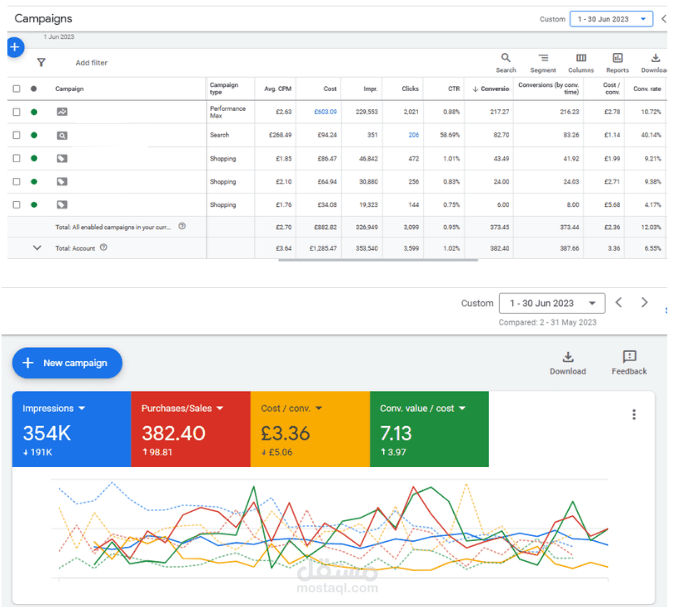Select the Shopping campaign checkbox with 144 clicks
This screenshot has width=675, height=607.
16,205
